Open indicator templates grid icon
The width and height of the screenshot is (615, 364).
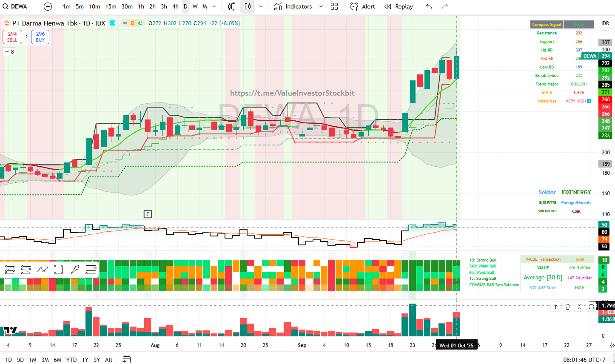(334, 6)
